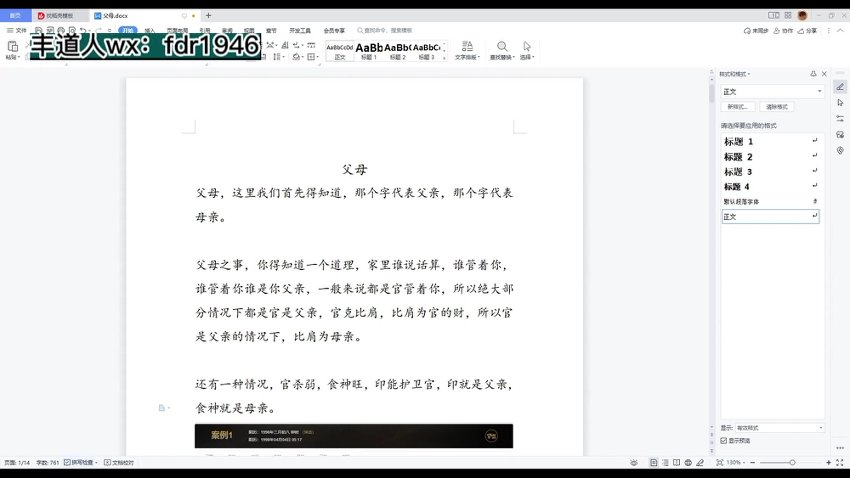Close the Styles and Formatting panel
The width and height of the screenshot is (850, 478).
(x=825, y=74)
